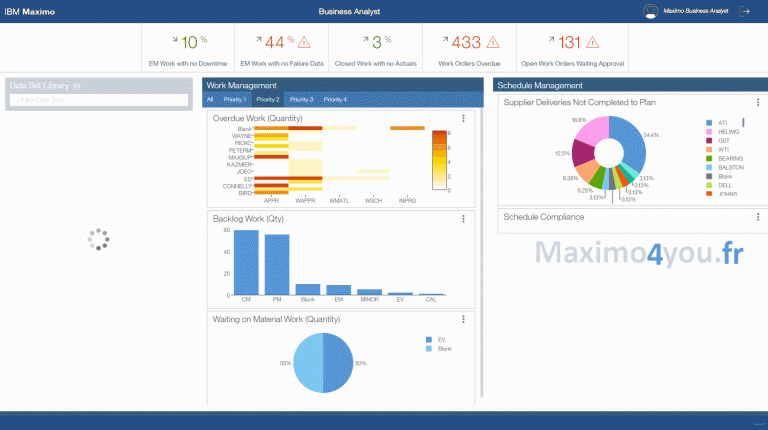Click the EM bar in Backlog Work

[339, 290]
